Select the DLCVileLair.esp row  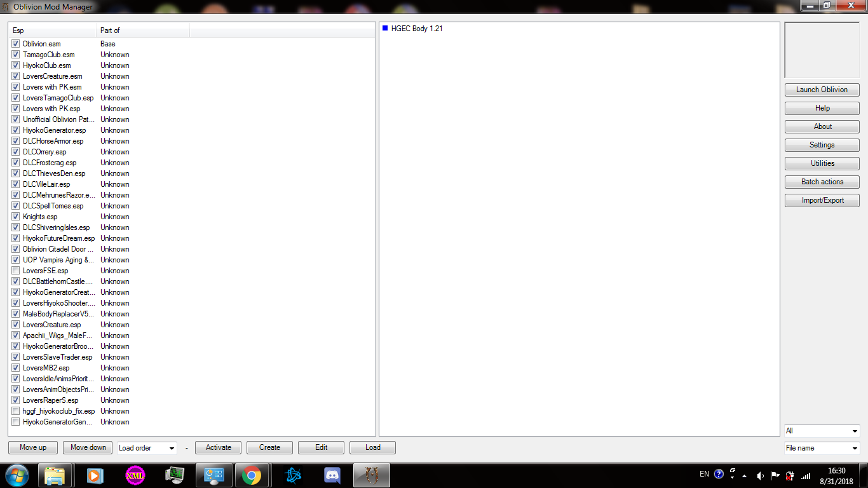coord(46,184)
